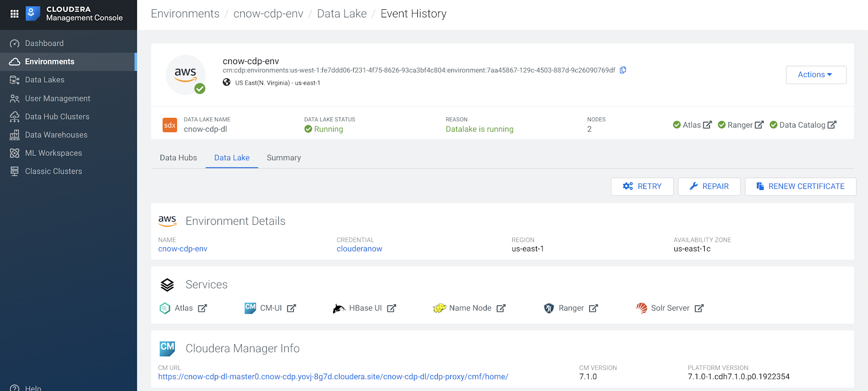
Task: Click the Cloudera logo icon
Action: coord(33,14)
